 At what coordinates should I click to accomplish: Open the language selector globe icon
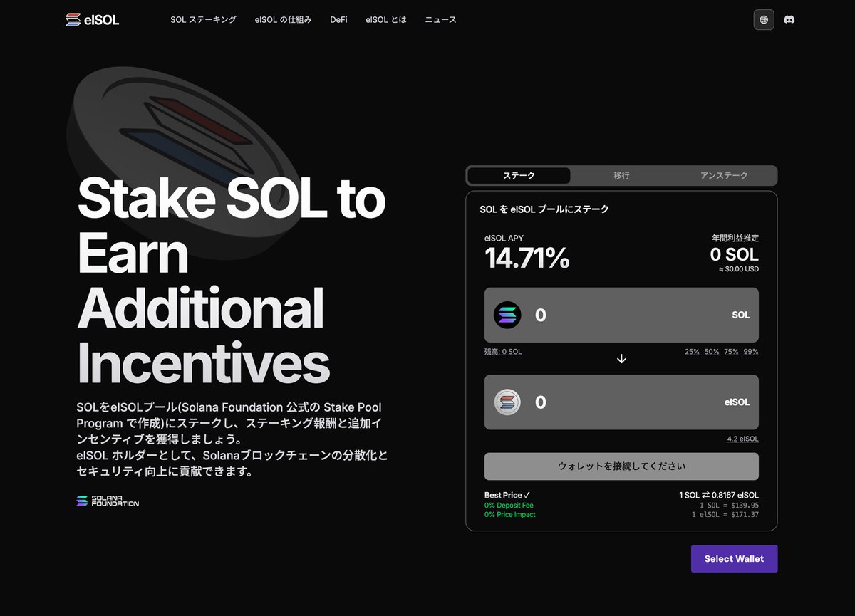tap(763, 19)
